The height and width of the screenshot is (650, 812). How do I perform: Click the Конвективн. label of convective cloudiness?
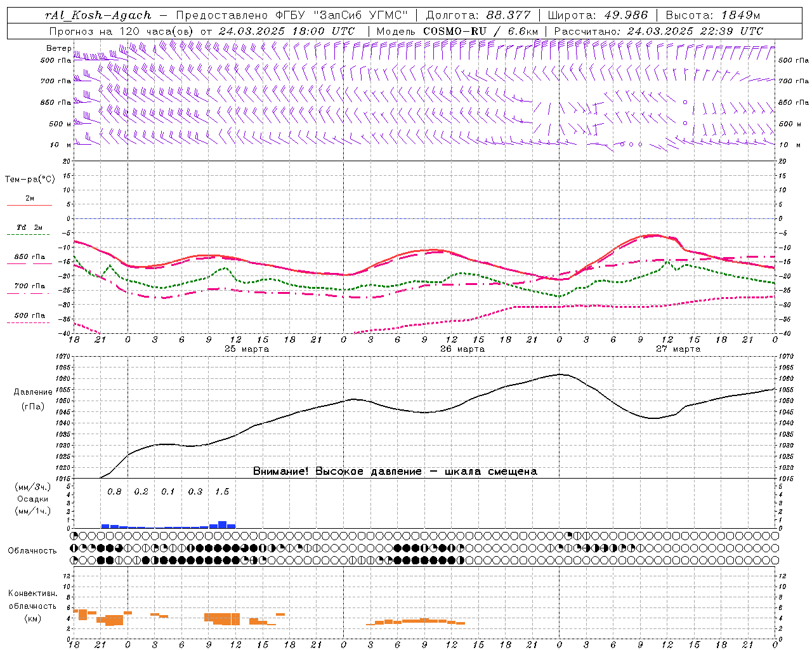(33, 594)
